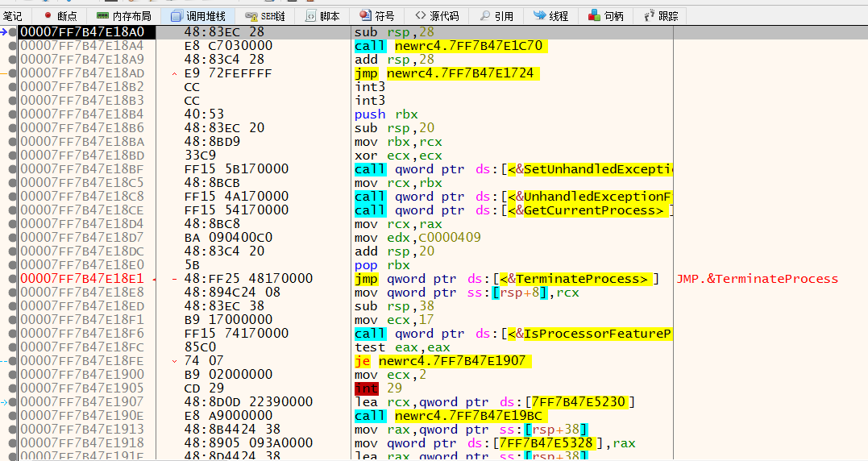Click the source code angle-brackets icon
Image resolution: width=868 pixels, height=461 pixels.
click(x=420, y=15)
